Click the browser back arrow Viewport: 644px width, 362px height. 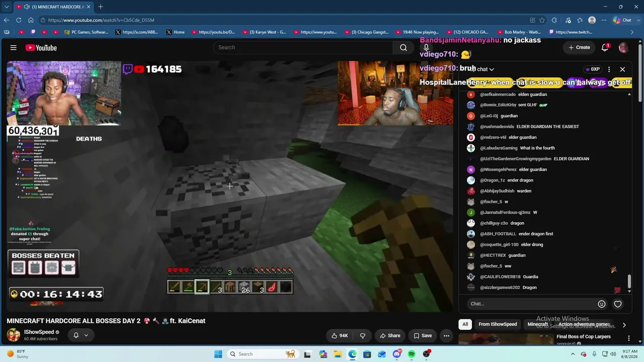click(7, 20)
